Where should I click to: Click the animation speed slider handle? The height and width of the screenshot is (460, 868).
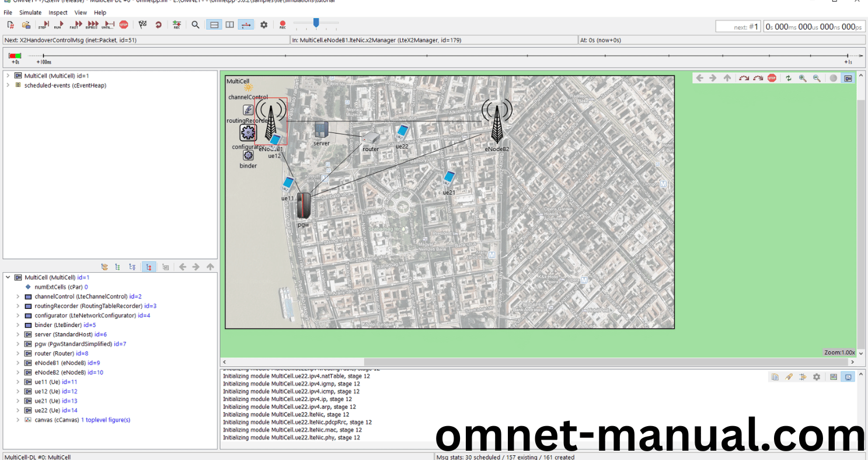click(x=316, y=23)
